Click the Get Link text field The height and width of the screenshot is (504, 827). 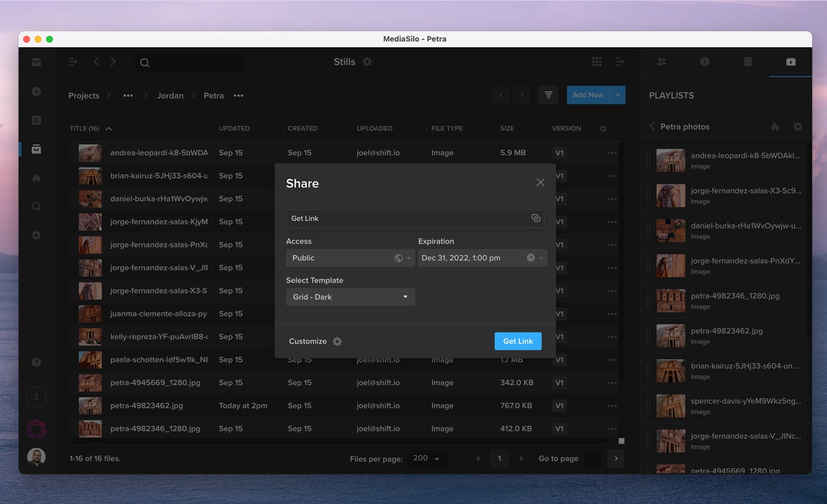pyautogui.click(x=407, y=218)
